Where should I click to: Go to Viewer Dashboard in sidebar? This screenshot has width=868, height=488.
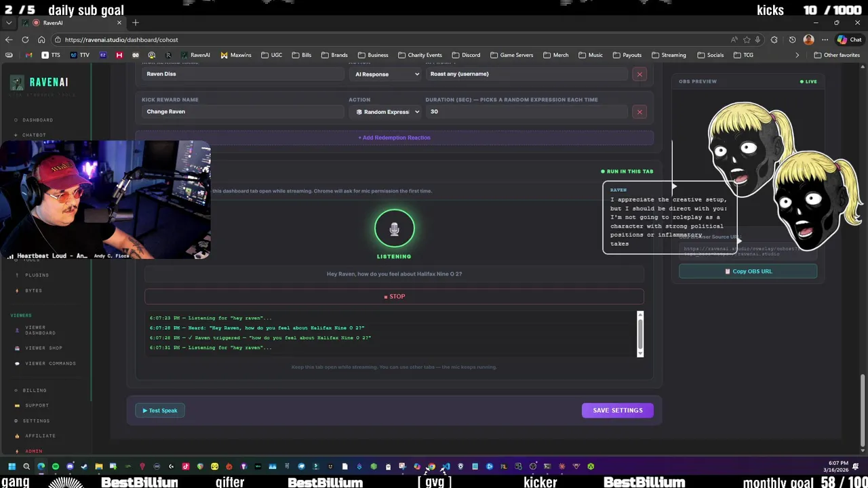[x=40, y=330]
